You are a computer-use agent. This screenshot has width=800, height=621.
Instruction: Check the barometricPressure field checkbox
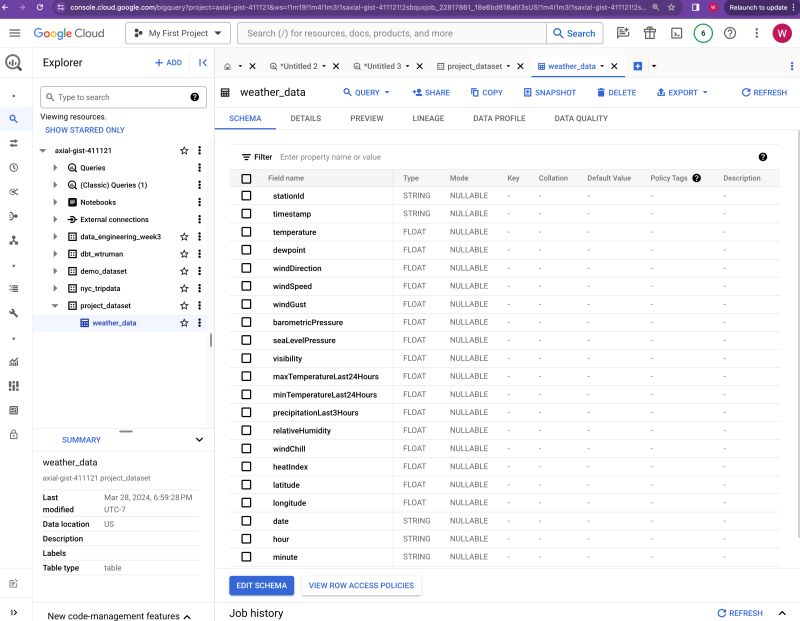coord(246,322)
